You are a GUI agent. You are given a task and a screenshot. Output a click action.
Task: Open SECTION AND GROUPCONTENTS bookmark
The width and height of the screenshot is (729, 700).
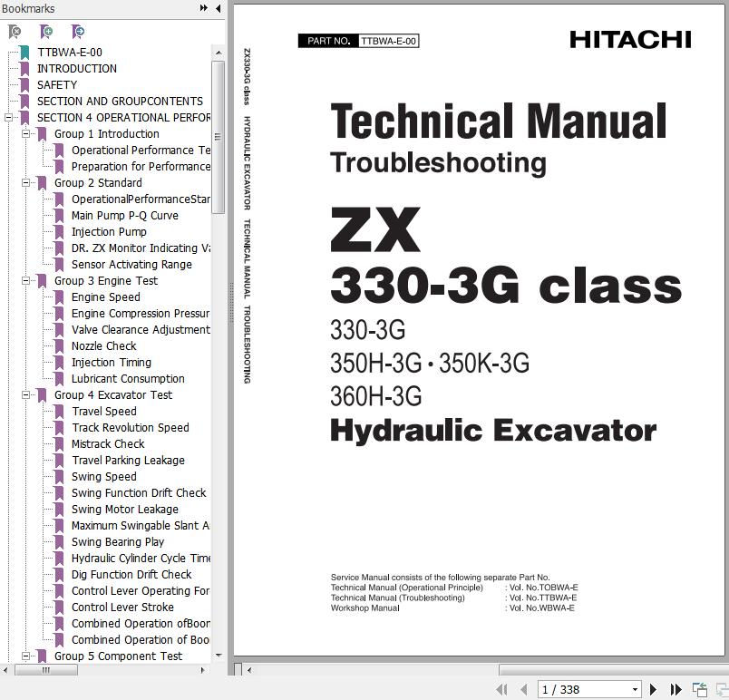pyautogui.click(x=120, y=101)
